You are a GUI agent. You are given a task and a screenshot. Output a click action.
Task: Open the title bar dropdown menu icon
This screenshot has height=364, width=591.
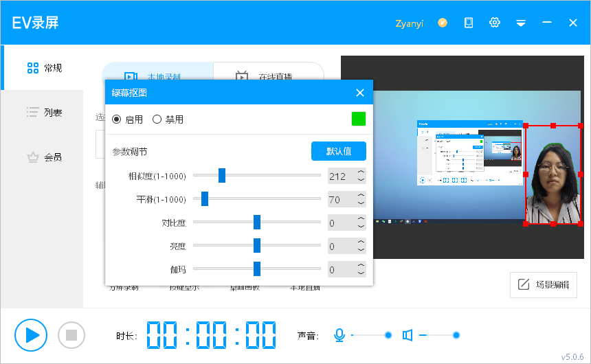coord(521,23)
